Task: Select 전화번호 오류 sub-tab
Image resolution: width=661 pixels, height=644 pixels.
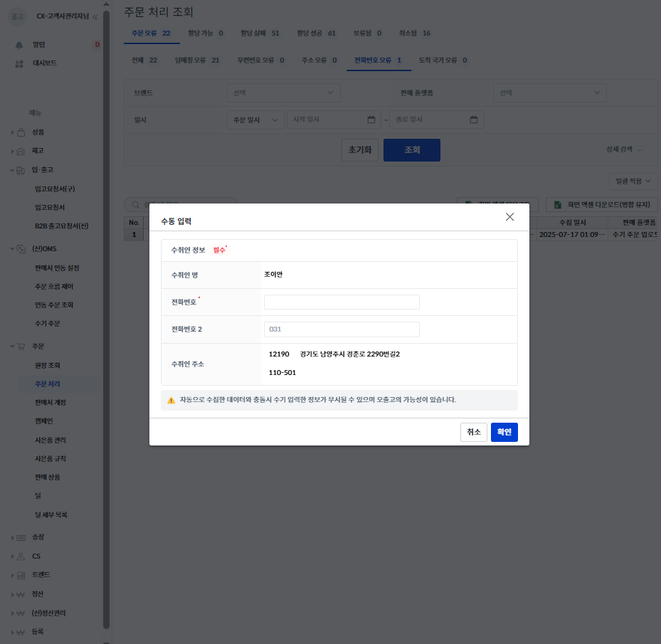Action: pos(378,60)
